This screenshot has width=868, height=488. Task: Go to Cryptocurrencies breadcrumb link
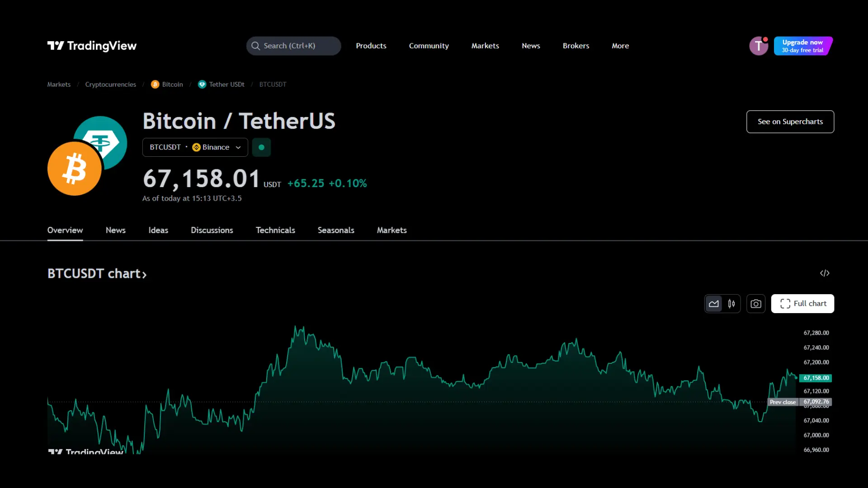(110, 84)
